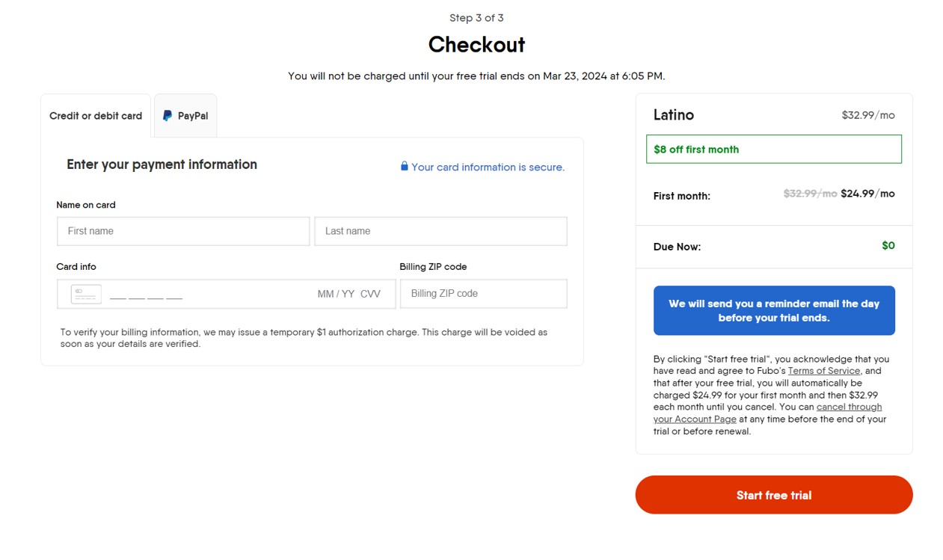943x560 pixels.
Task: Focus the Billing ZIP code input
Action: click(x=483, y=294)
